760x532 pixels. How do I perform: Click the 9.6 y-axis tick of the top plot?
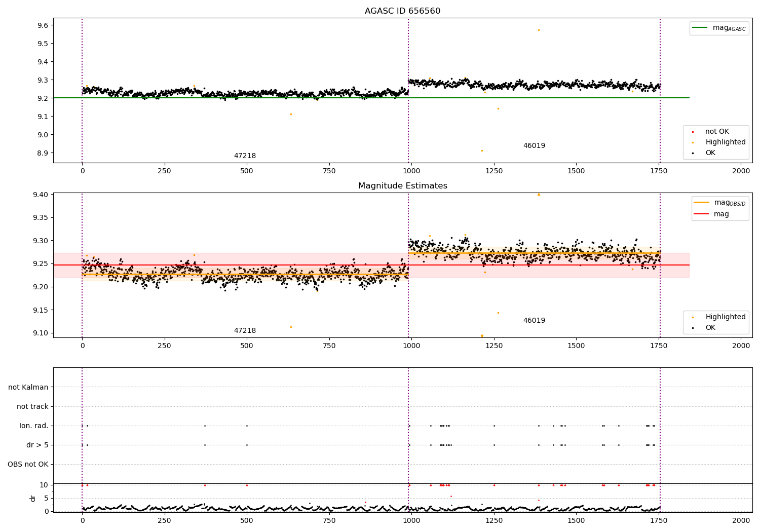click(43, 25)
